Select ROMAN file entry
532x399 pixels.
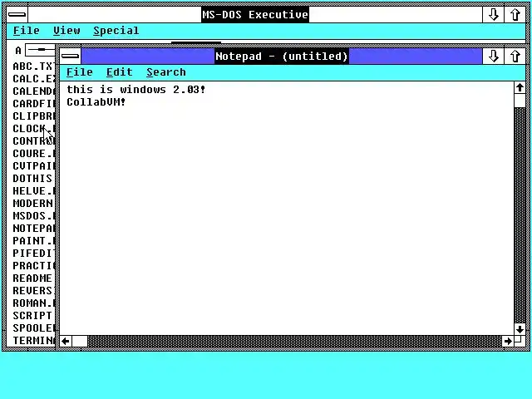tap(33, 303)
